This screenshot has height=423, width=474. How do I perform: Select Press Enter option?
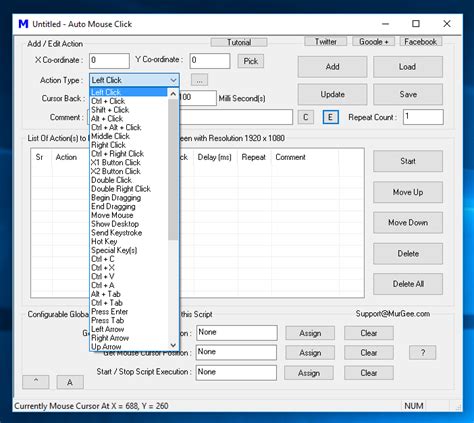click(x=129, y=311)
